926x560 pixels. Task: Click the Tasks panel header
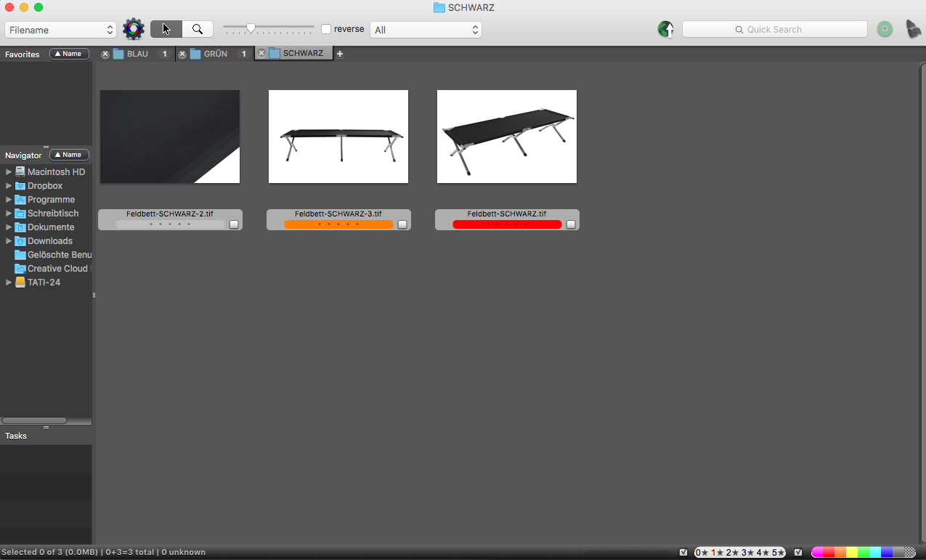tap(46, 436)
